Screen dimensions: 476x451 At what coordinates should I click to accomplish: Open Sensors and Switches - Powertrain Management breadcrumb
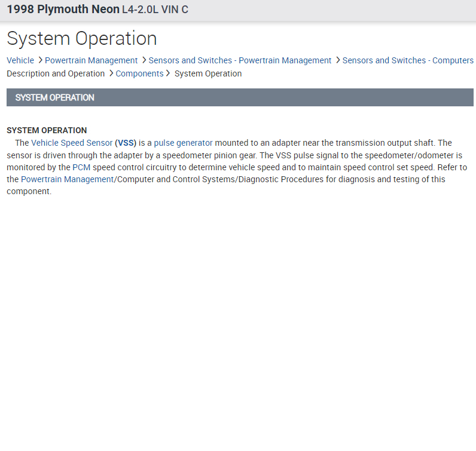(x=240, y=60)
